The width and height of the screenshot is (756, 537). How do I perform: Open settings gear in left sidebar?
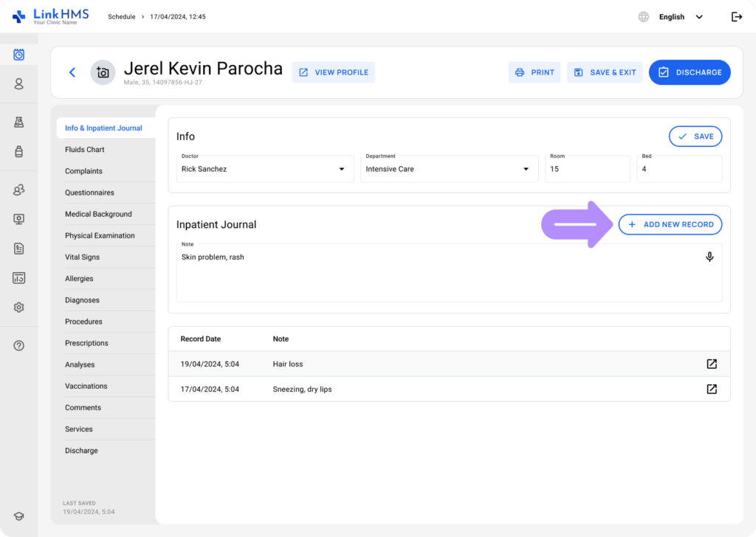coord(19,308)
